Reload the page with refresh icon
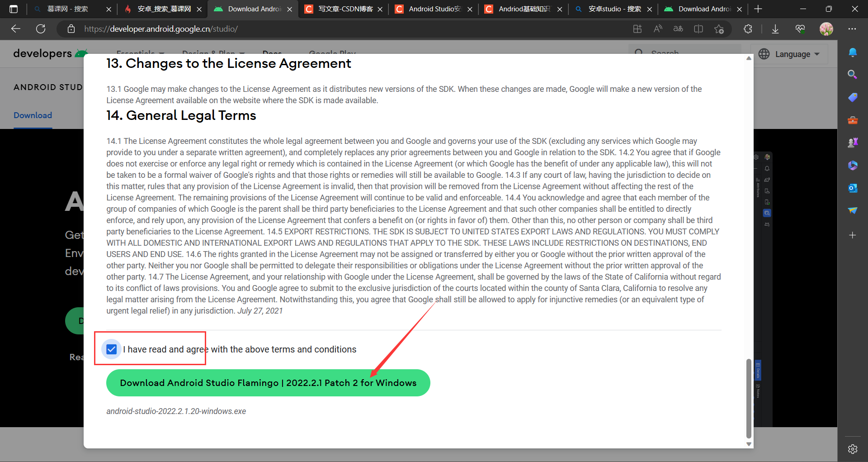Image resolution: width=868 pixels, height=462 pixels. pos(41,29)
